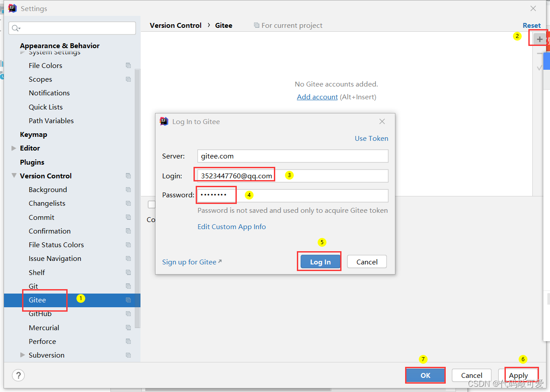Click the project-level icon beside Perforce
Screen dimensions: 550x392
coord(128,341)
